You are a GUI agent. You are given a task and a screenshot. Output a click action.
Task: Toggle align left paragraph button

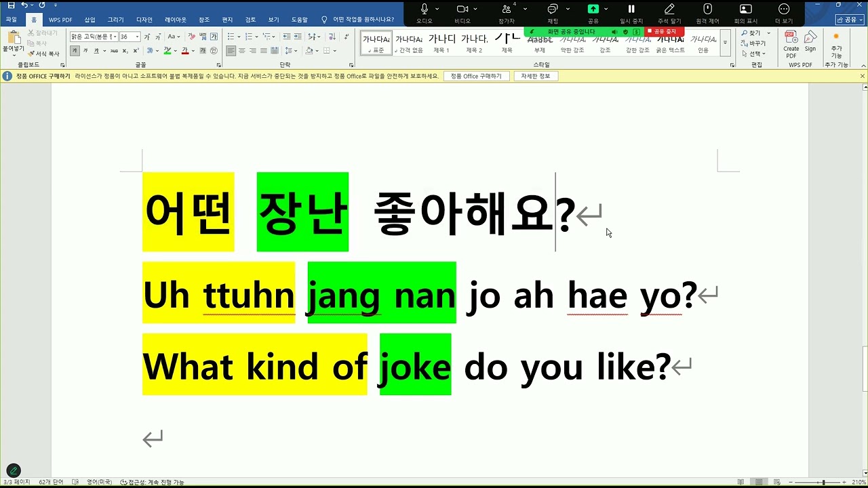pyautogui.click(x=231, y=51)
